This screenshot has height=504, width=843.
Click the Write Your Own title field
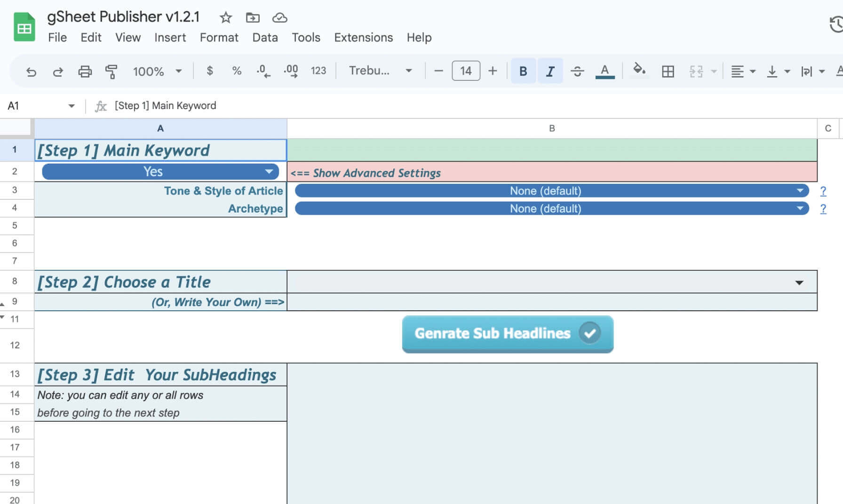tap(551, 302)
